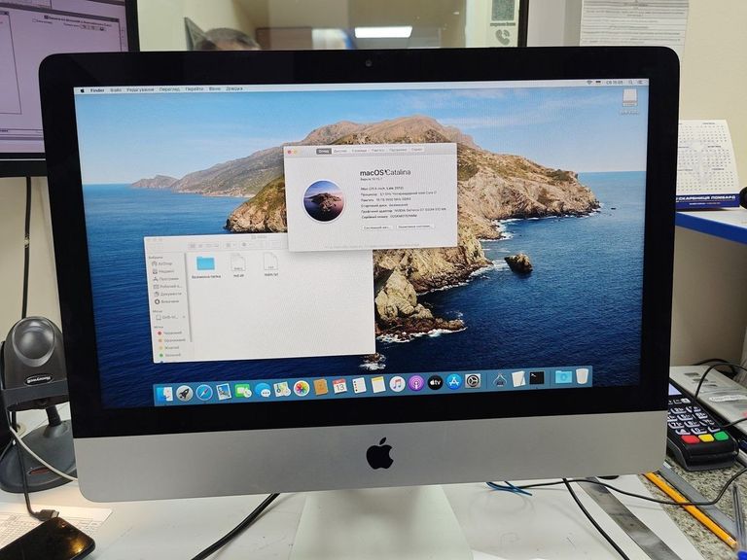Open Reminders list icon in Dock
Image resolution: width=747 pixels, height=560 pixels.
pos(359,385)
